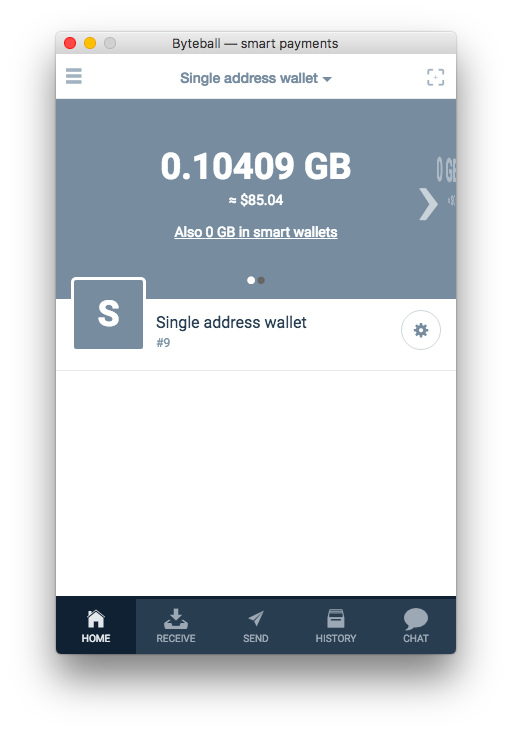Select the Single address wallet #9 row
The width and height of the screenshot is (512, 734).
(x=256, y=330)
